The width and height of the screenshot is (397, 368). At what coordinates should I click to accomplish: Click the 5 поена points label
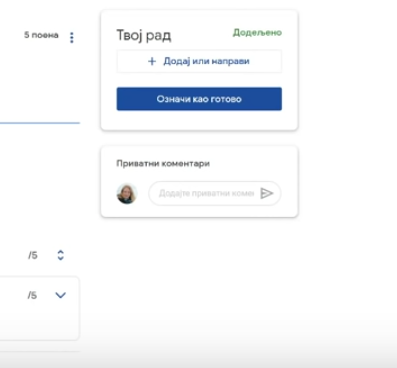click(x=41, y=35)
